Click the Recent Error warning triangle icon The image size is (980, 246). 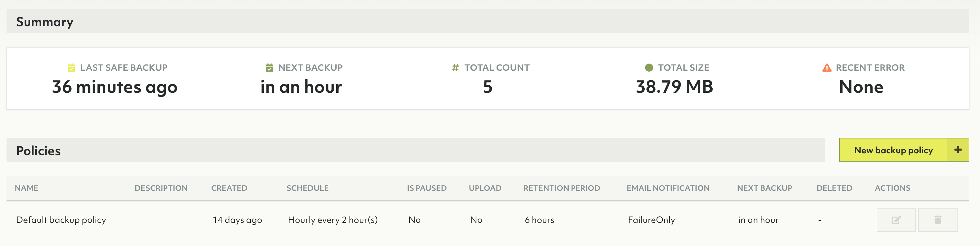point(827,68)
